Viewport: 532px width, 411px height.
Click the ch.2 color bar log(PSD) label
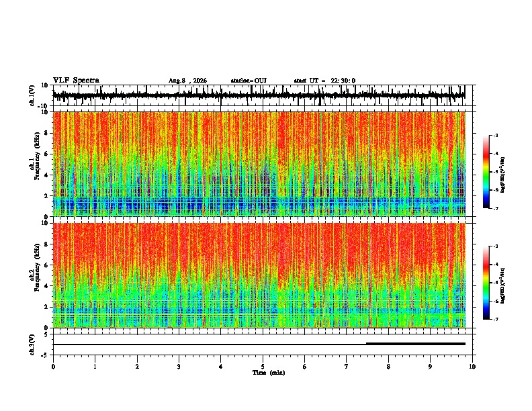503,286
